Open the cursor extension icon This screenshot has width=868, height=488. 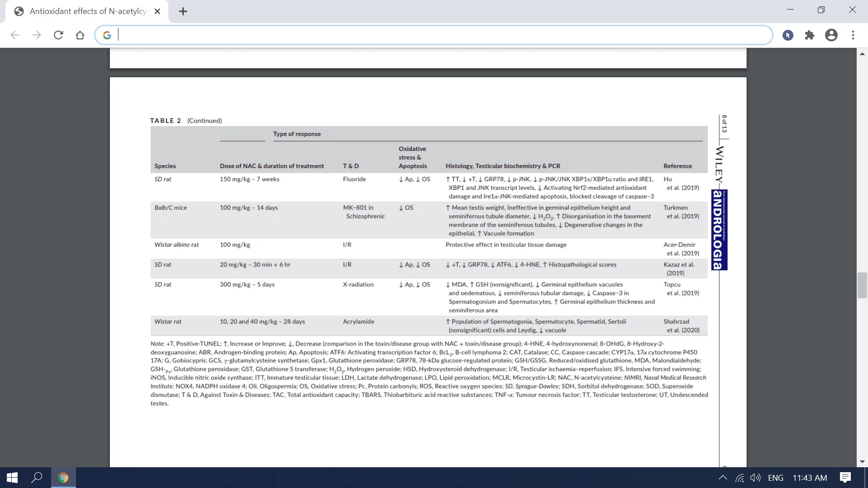point(788,35)
